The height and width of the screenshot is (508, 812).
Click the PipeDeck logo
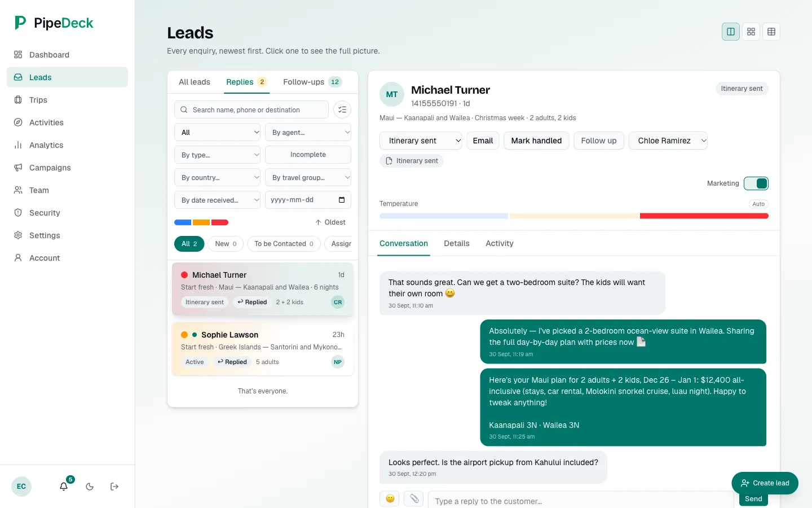54,23
